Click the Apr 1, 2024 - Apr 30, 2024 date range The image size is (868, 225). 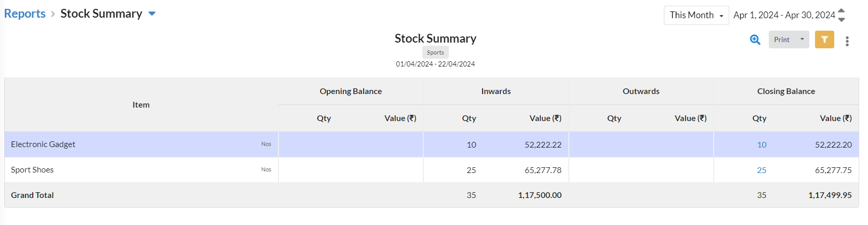(x=784, y=15)
